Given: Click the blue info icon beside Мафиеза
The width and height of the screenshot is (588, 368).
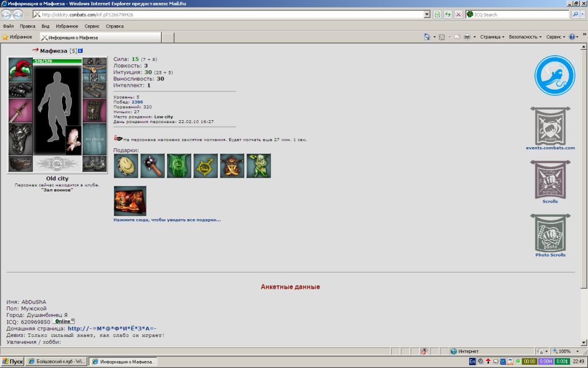Looking at the screenshot, I should coord(80,51).
